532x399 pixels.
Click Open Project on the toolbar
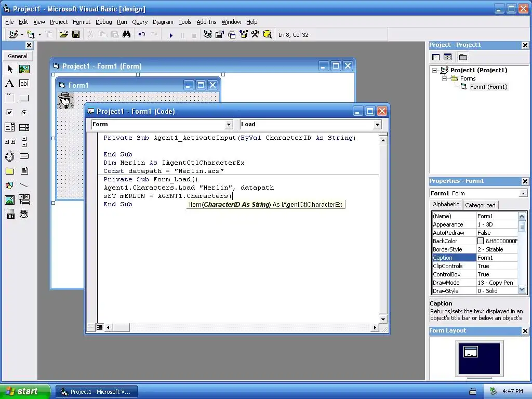tap(63, 35)
